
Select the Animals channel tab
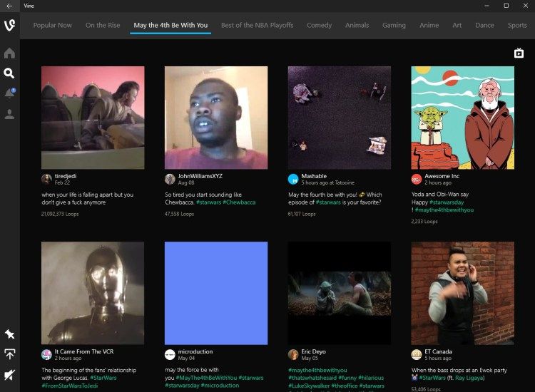coord(357,26)
